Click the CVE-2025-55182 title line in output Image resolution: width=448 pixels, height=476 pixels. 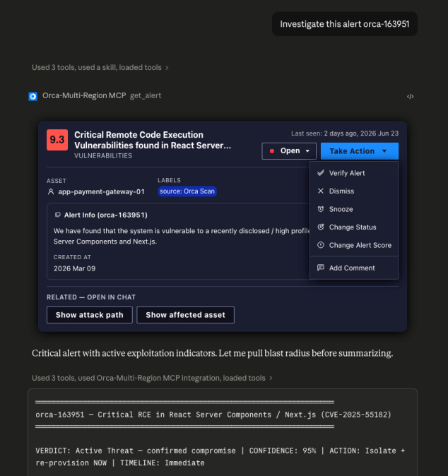[x=213, y=415]
